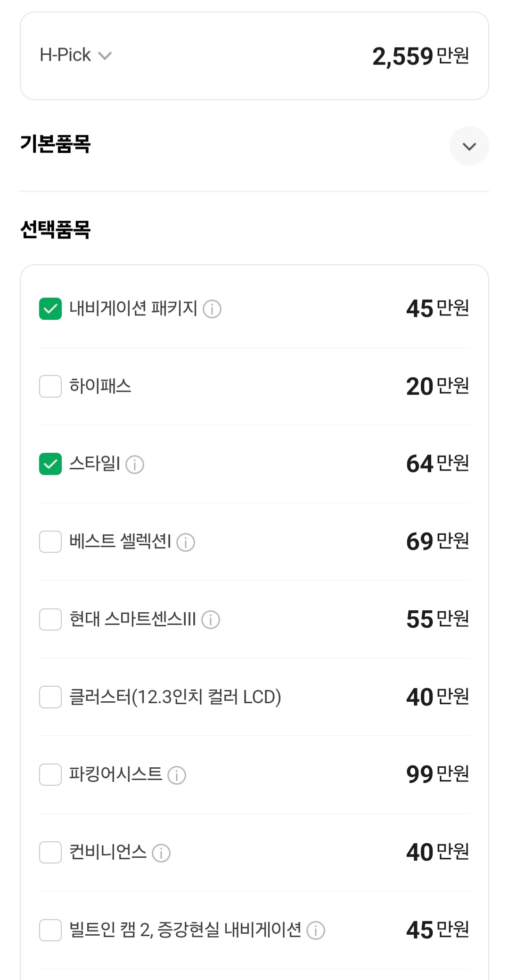Select 클러스터(12.3인치 컬러 LCD) checkbox
The height and width of the screenshot is (980, 509).
click(50, 697)
